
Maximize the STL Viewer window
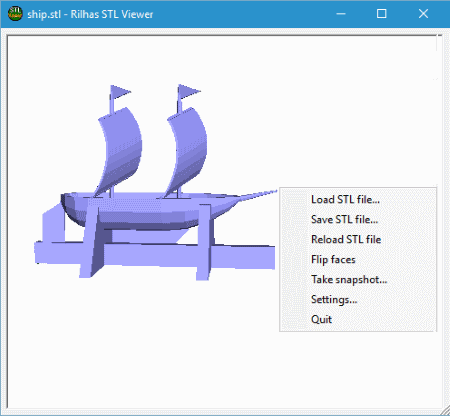pyautogui.click(x=382, y=14)
